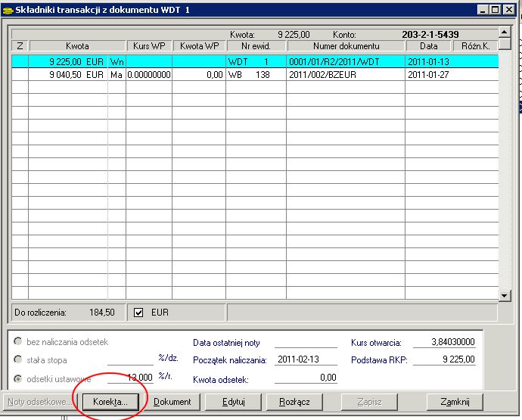Select the WDT transaction row dated 2011-01-13

pyautogui.click(x=255, y=61)
